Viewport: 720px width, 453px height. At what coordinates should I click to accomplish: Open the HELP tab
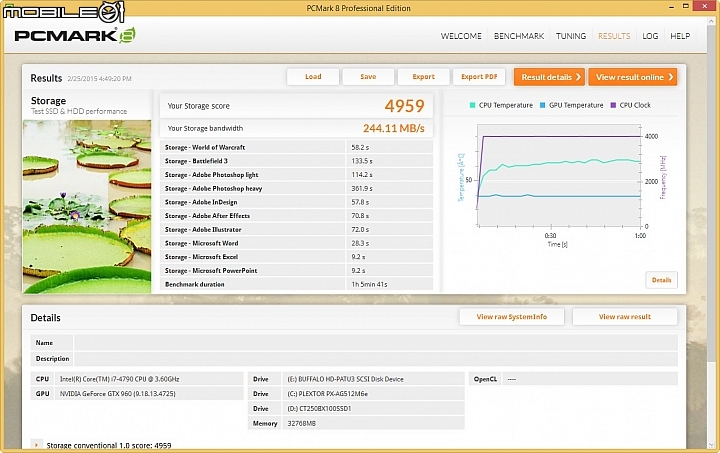coord(680,36)
